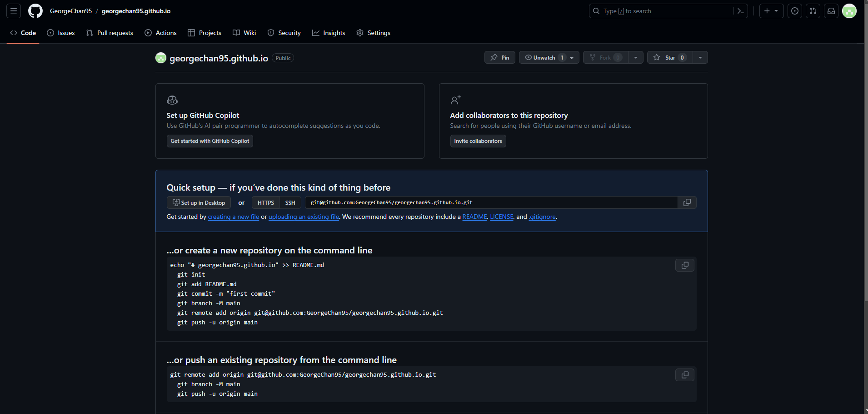Click the repository avatar next to title

[161, 58]
